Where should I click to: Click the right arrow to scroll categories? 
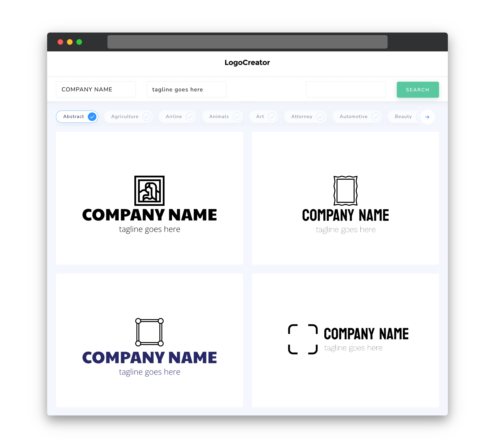[x=427, y=116]
